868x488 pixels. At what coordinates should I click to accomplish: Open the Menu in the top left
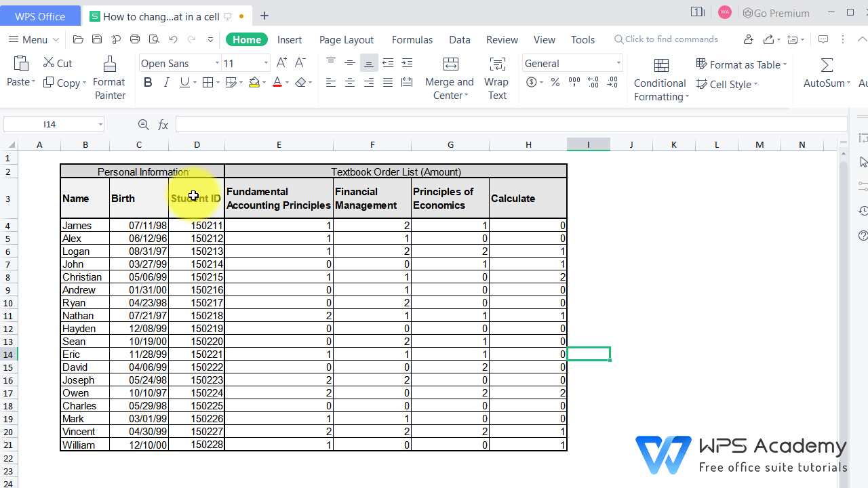[x=33, y=39]
